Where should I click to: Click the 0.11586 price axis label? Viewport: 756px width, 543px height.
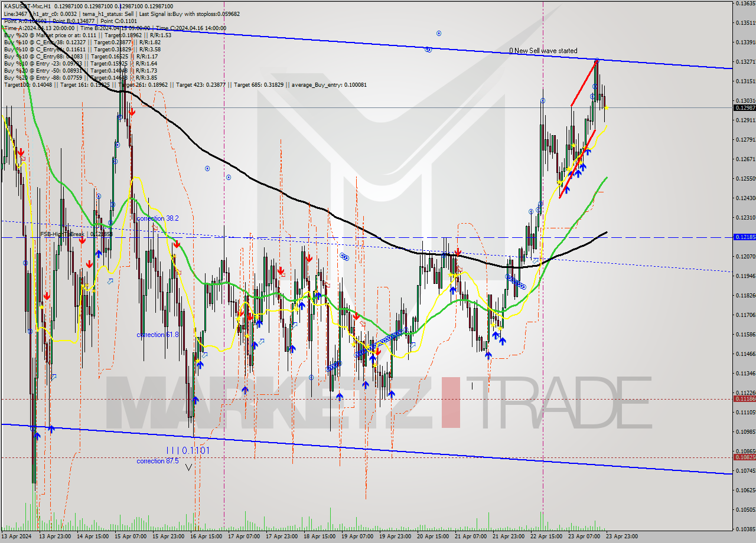point(745,334)
